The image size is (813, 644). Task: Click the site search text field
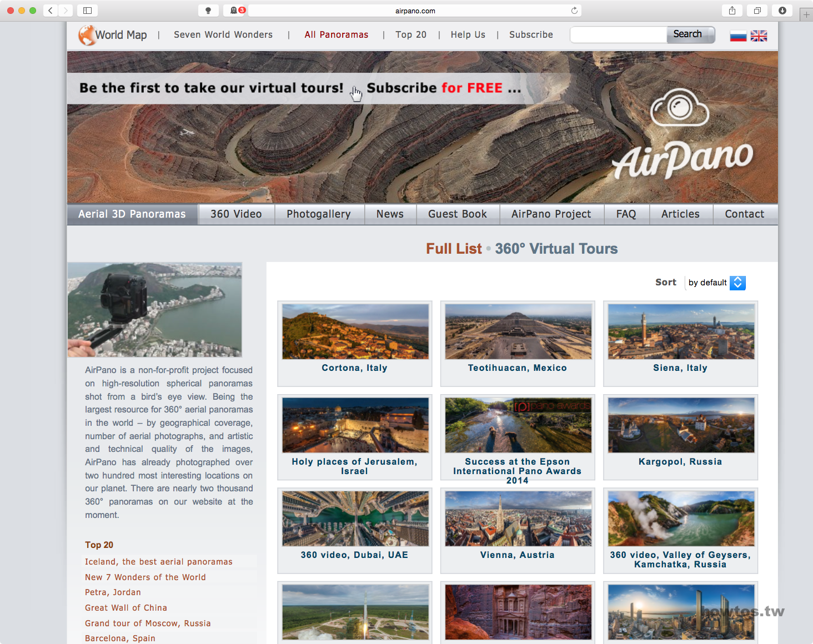click(619, 34)
